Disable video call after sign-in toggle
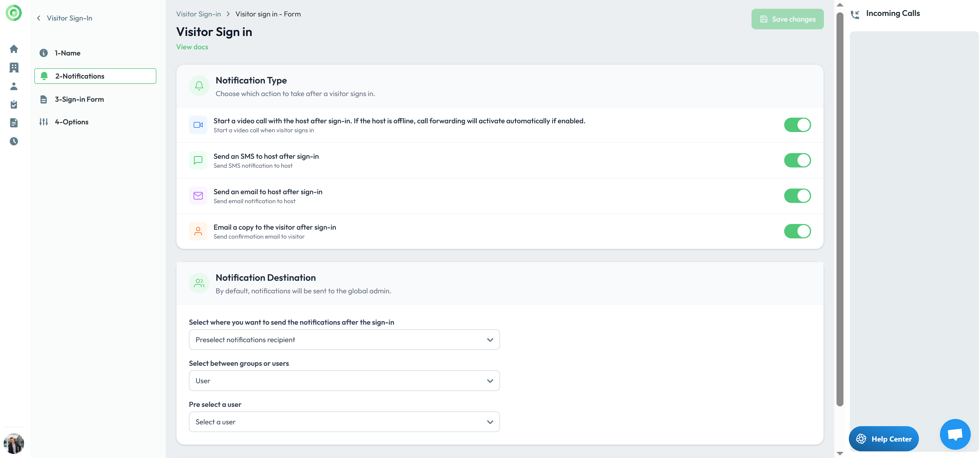Viewport: 980px width, 458px height. pyautogui.click(x=797, y=125)
